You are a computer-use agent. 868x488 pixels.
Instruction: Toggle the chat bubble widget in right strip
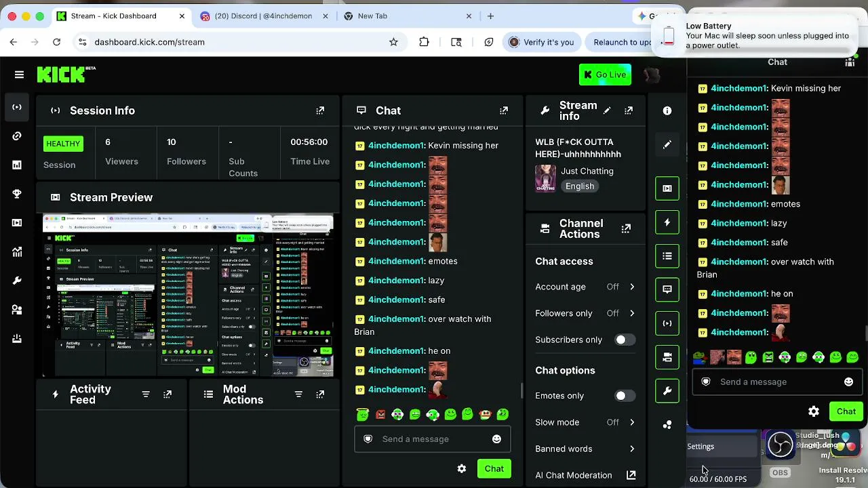click(x=667, y=289)
